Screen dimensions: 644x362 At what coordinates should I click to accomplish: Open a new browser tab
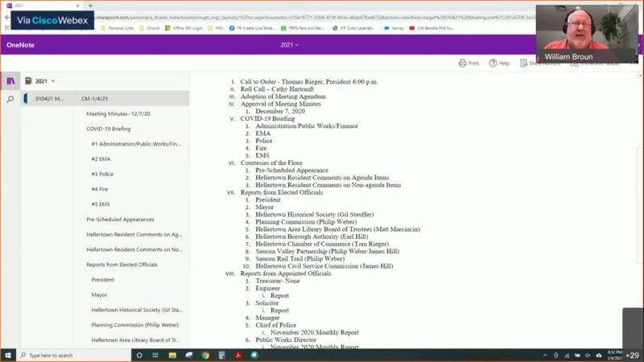90,6
